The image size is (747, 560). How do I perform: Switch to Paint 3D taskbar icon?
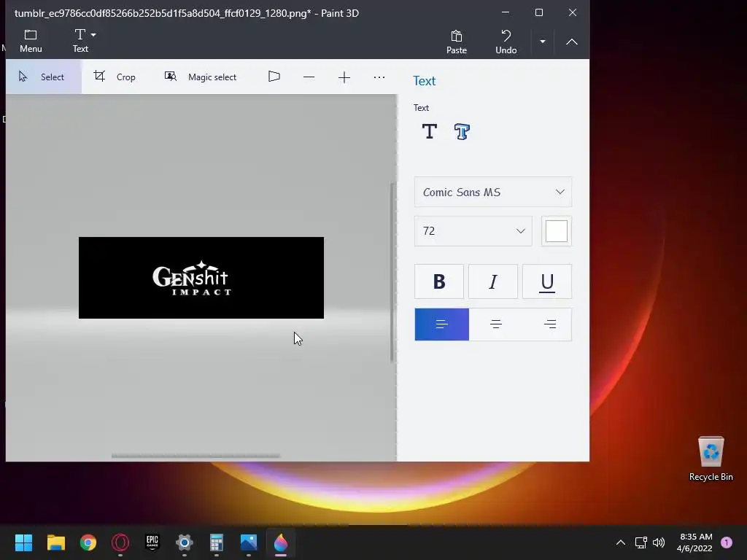click(281, 542)
